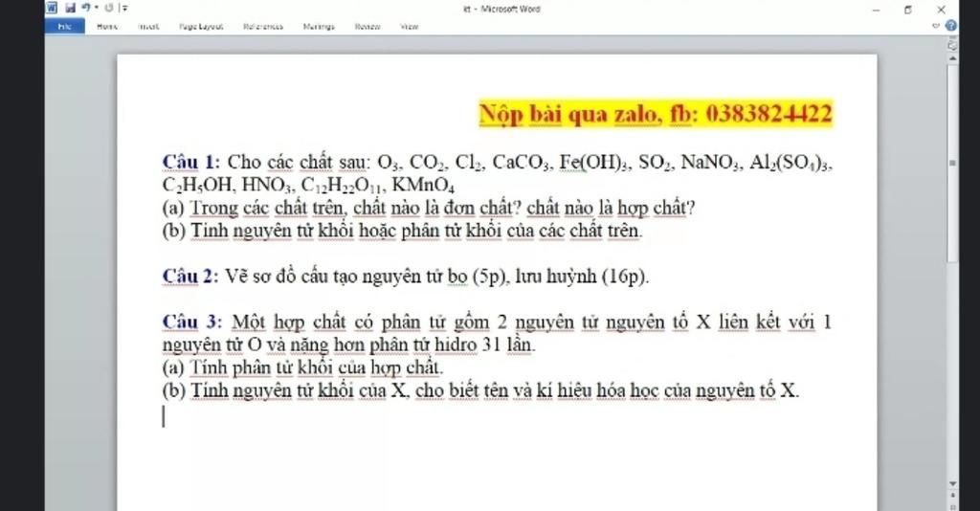This screenshot has height=511, width=980.
Task: Close the Word window
Action: tap(942, 10)
